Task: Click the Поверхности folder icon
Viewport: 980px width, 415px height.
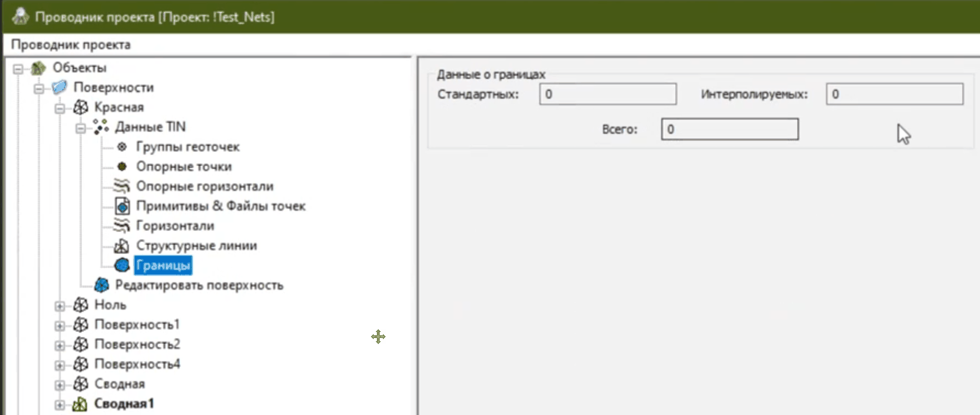Action: click(60, 87)
